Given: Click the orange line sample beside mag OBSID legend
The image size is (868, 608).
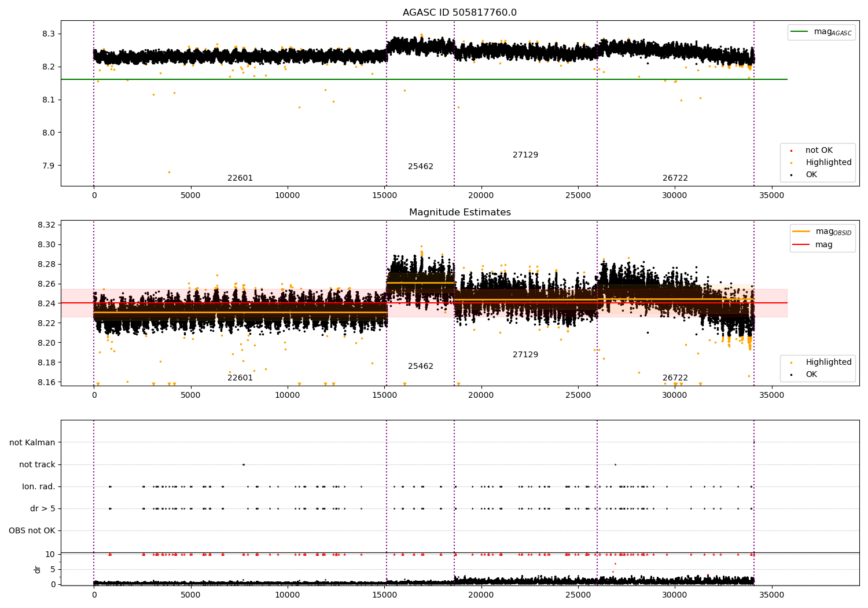Looking at the screenshot, I should pos(801,232).
